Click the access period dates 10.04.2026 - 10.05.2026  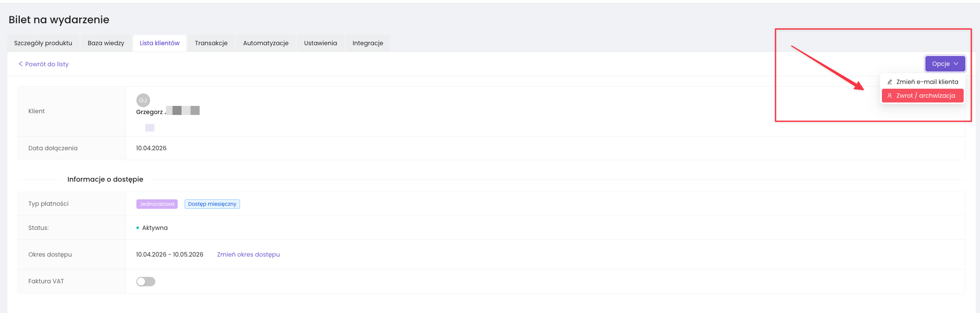169,254
